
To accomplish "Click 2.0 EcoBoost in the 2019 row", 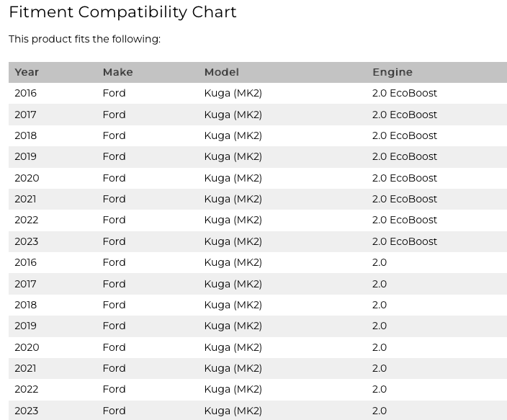I will (405, 156).
